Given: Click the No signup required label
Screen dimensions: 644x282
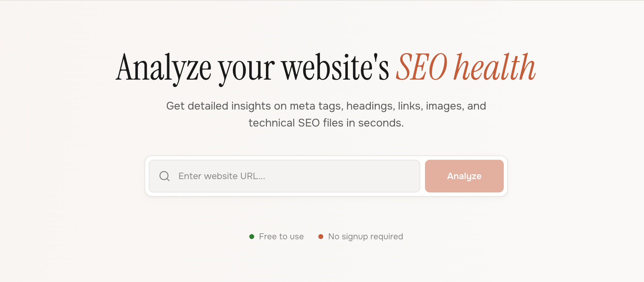Looking at the screenshot, I should click(365, 237).
